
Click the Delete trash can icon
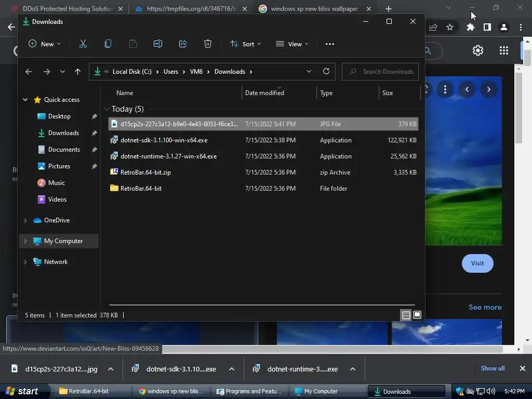(208, 44)
